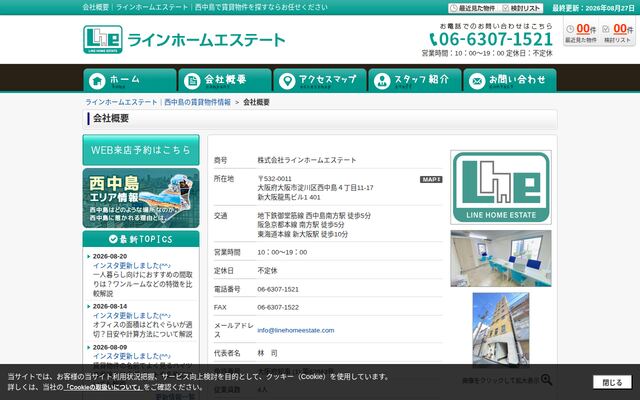Click the text 阪急京都本線 南方駅 徒歩5分

300,225
